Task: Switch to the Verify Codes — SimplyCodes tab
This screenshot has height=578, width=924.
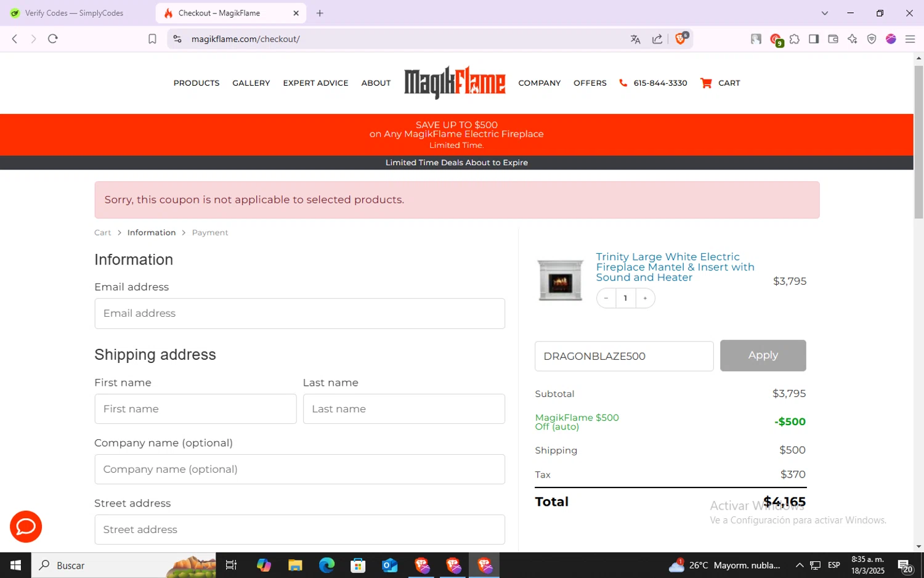Action: coord(74,13)
